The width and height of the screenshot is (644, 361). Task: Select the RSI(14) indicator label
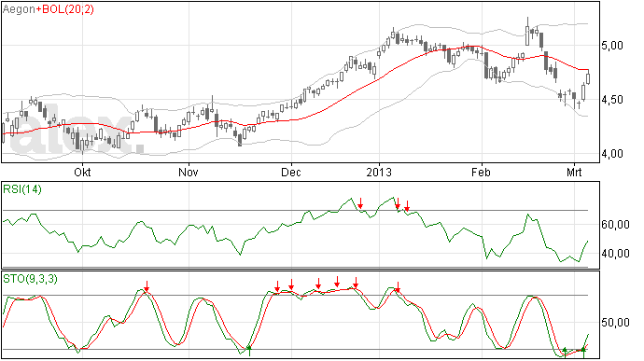(22, 189)
